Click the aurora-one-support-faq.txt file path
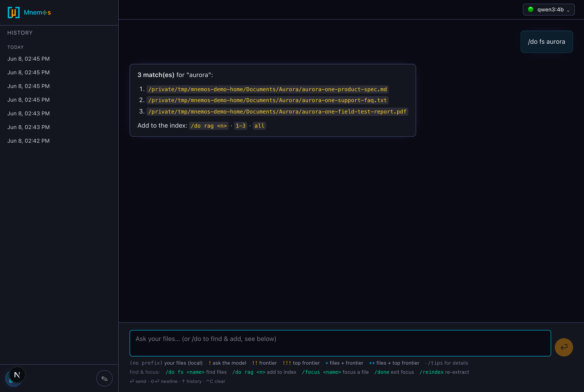Viewport: 584px width, 392px height. (x=268, y=100)
